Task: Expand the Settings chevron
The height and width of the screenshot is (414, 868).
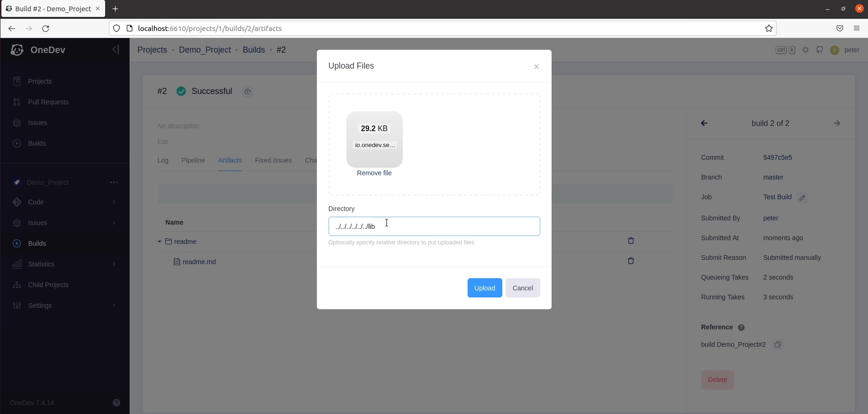Action: click(114, 305)
